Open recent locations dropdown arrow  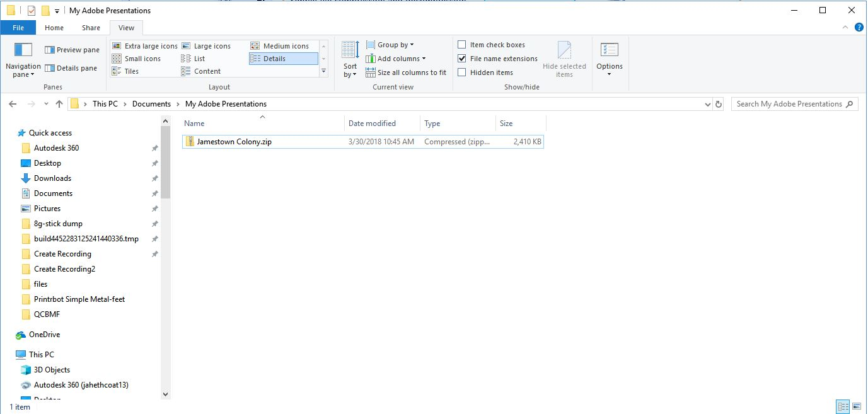47,104
